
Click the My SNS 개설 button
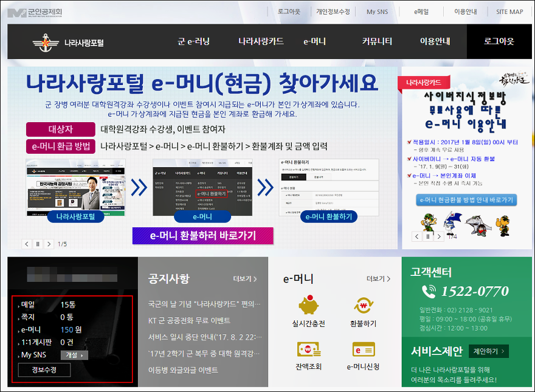(74, 355)
